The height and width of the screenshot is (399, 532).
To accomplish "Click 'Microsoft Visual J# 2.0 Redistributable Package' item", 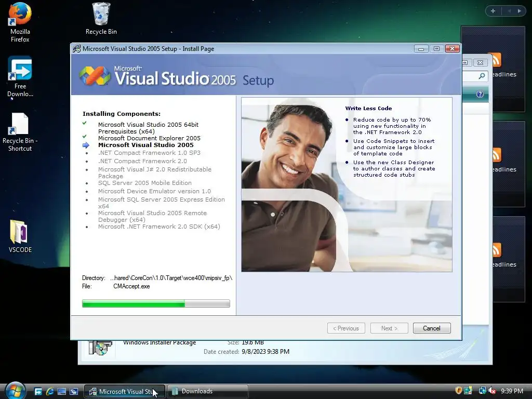I will [x=155, y=172].
